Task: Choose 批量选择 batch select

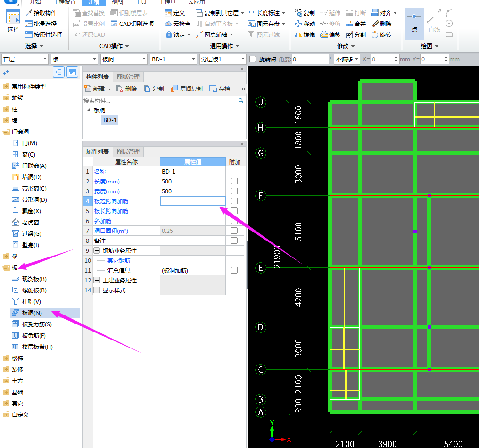Action: (x=41, y=24)
